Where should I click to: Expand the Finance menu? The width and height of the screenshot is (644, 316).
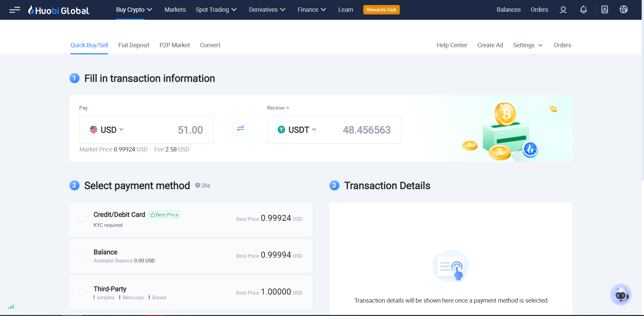pyautogui.click(x=312, y=10)
